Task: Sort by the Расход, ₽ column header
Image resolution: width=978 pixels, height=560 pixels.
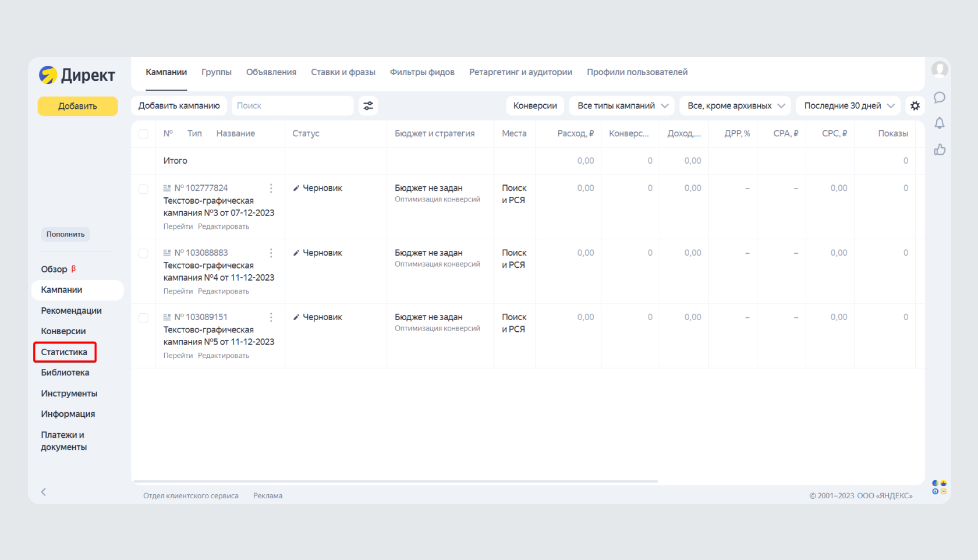Action: tap(576, 133)
